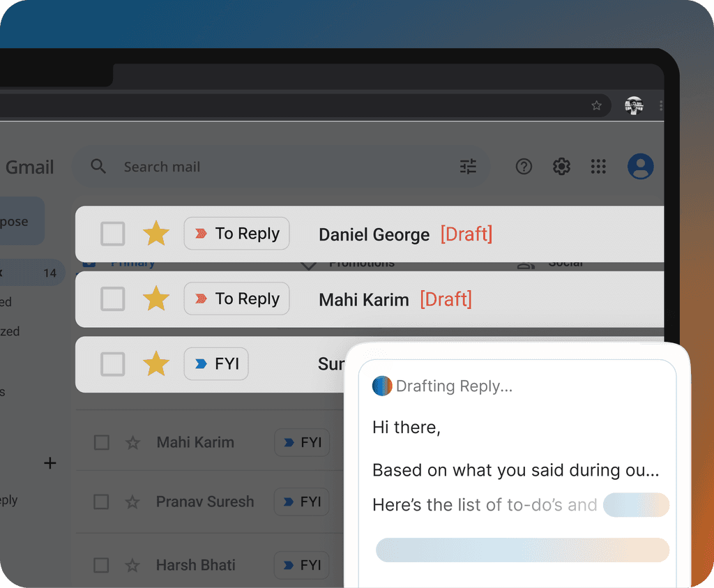Open search filter options icon
Image resolution: width=714 pixels, height=588 pixels.
point(468,166)
